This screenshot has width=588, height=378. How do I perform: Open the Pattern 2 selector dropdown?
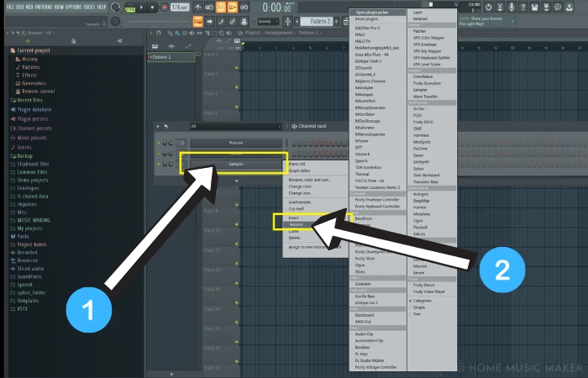[x=317, y=21]
